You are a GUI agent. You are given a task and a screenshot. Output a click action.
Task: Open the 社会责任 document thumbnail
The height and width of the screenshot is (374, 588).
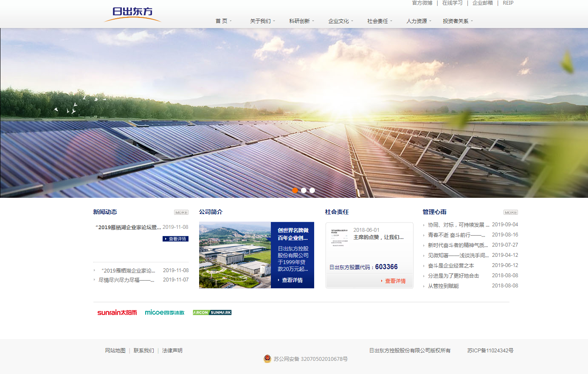339,238
